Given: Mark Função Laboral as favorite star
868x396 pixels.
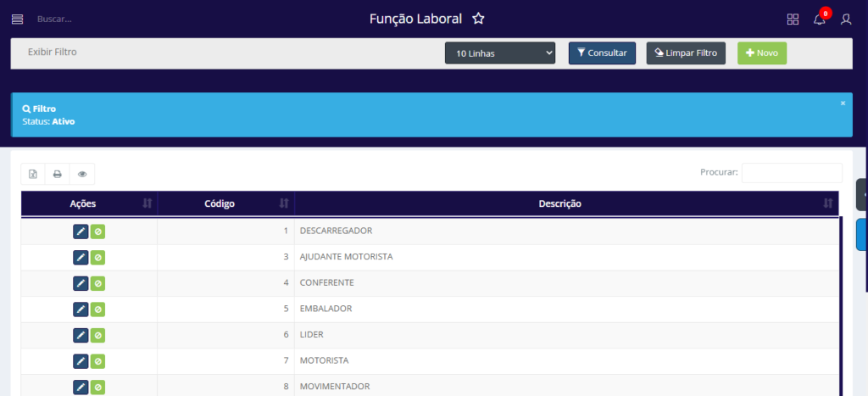Looking at the screenshot, I should [x=478, y=19].
